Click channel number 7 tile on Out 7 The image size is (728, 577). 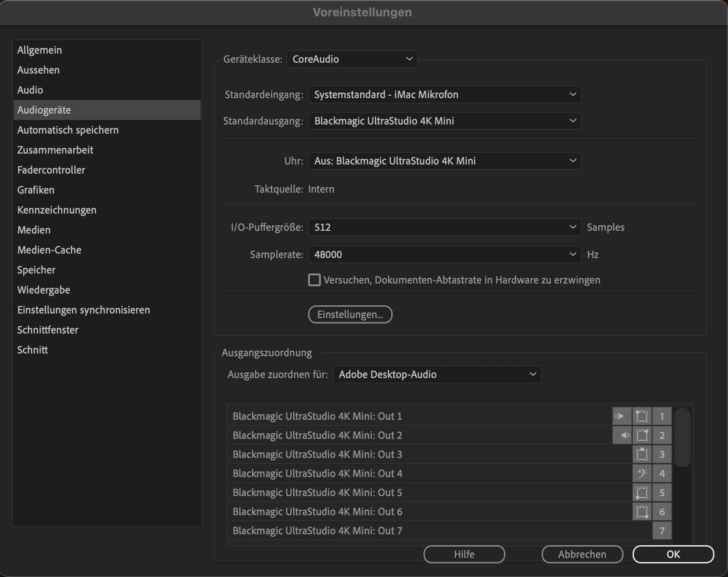coord(662,531)
